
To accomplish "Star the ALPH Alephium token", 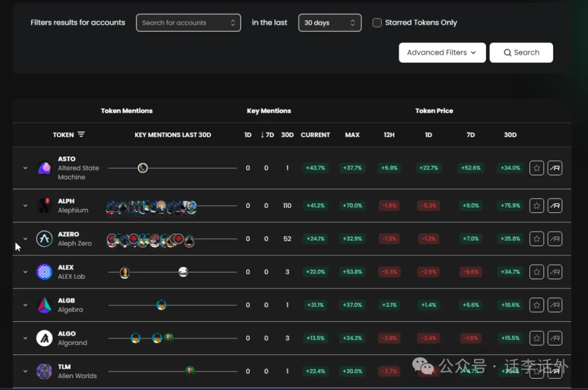I will point(537,205).
